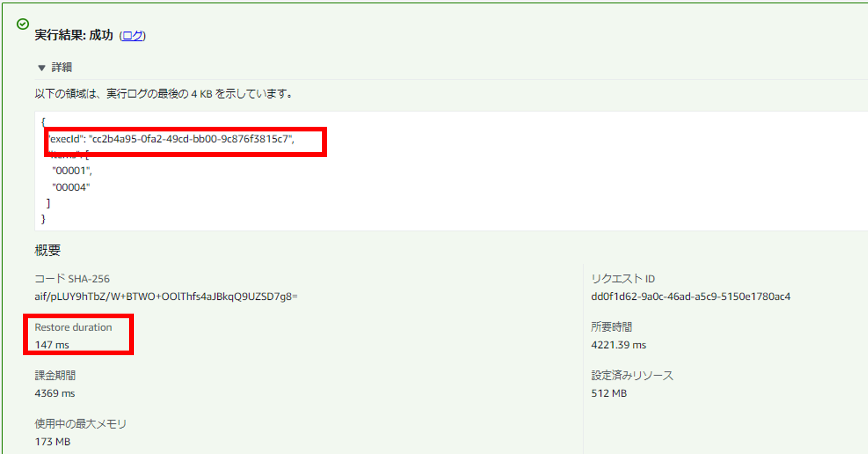Click the リクエスト ID label

623,279
